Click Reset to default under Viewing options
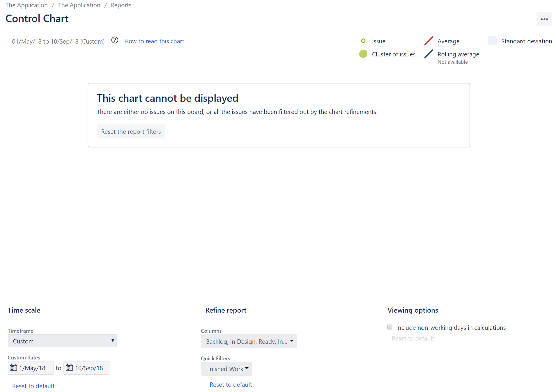Image resolution: width=556 pixels, height=392 pixels. [x=413, y=338]
